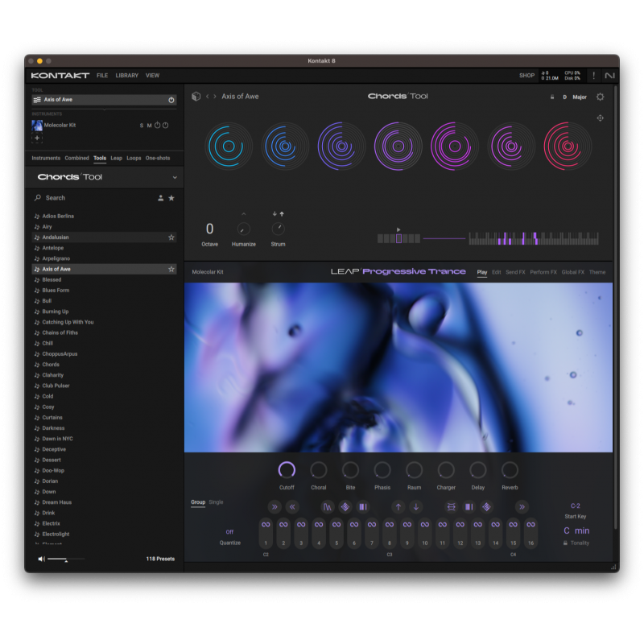Image resolution: width=644 pixels, height=644 pixels.
Task: Open the Perform FX tab
Action: pyautogui.click(x=543, y=272)
